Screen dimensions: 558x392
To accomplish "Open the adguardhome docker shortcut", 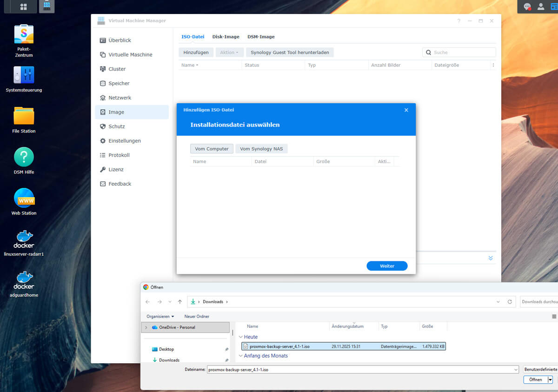I will pyautogui.click(x=24, y=280).
